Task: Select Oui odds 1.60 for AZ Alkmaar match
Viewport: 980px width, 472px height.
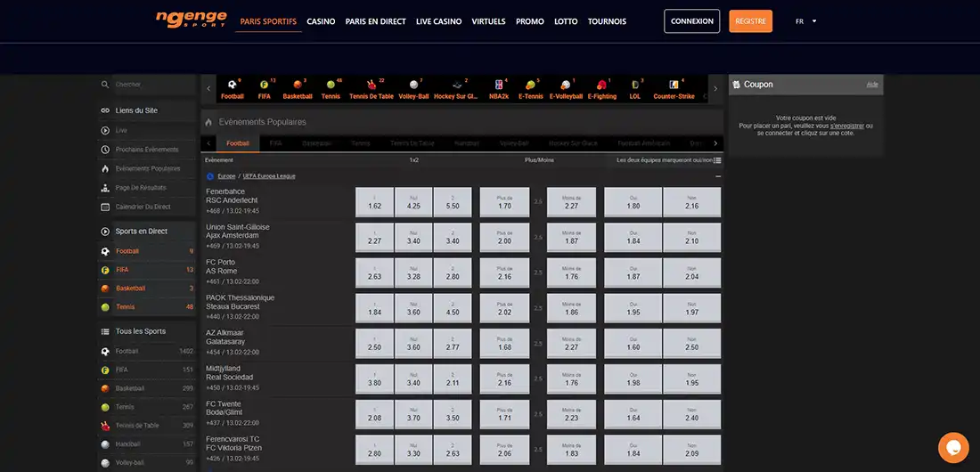Action: [x=633, y=343]
